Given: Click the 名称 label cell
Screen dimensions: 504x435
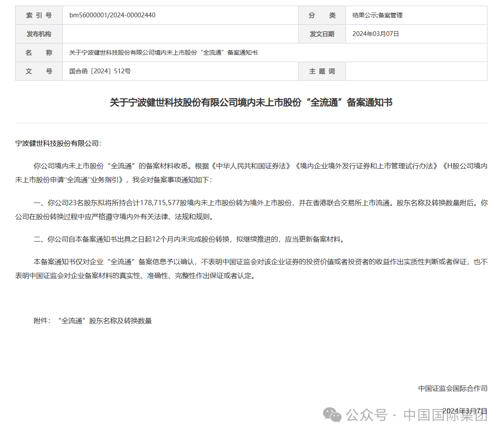Looking at the screenshot, I should pyautogui.click(x=39, y=52).
